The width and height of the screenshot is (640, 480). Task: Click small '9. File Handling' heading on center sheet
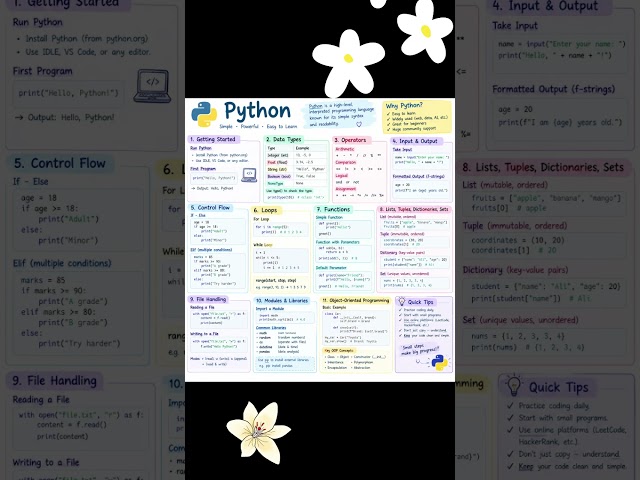(208, 299)
